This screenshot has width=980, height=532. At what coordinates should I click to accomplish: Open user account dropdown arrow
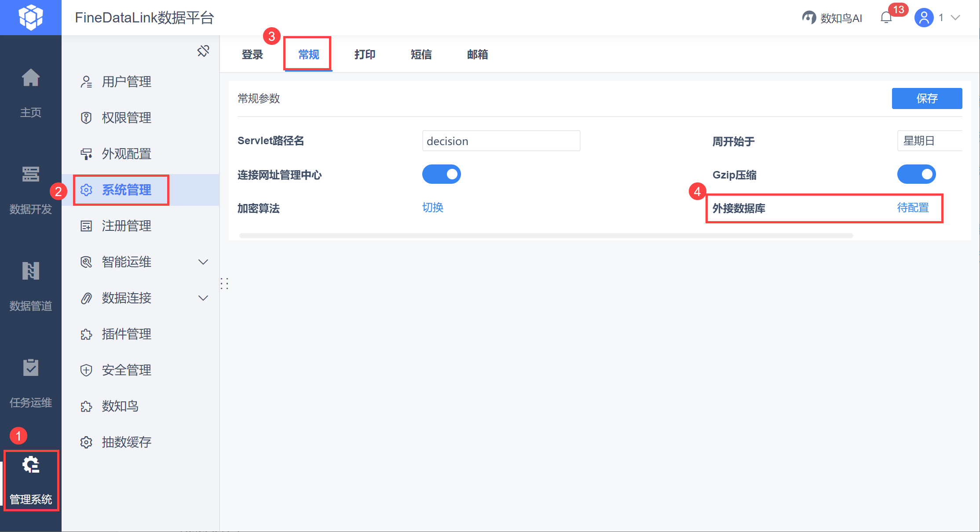click(x=955, y=18)
